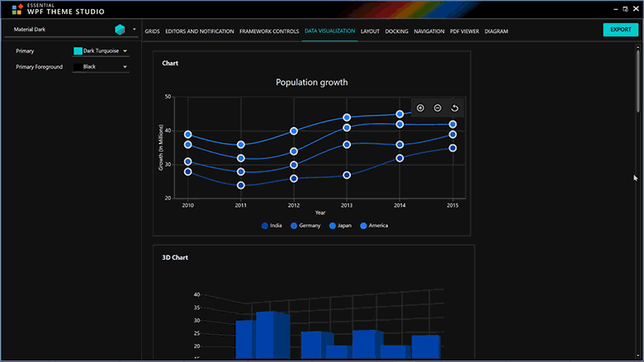Click the Material Dark theme cube icon

[x=120, y=31]
